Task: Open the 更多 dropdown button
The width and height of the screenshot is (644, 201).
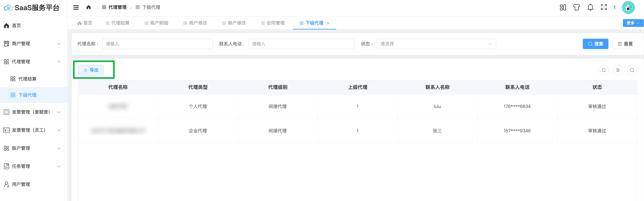Action: 633,23
